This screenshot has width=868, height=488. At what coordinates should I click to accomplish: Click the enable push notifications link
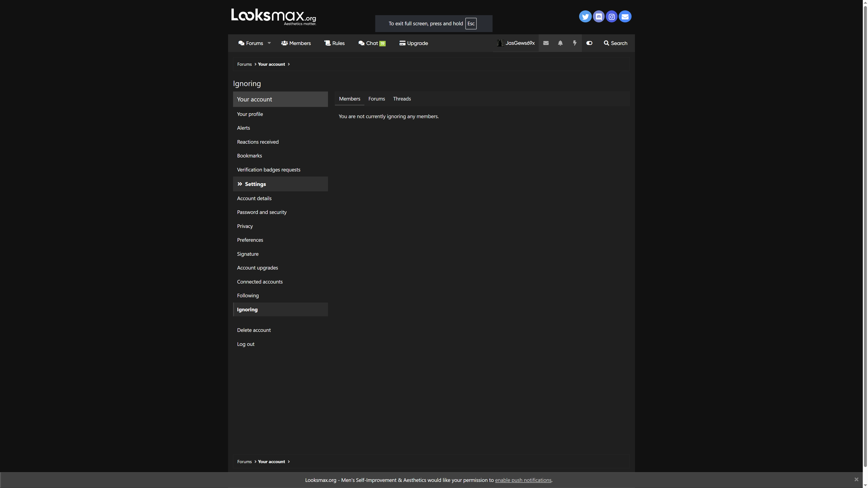(x=523, y=480)
